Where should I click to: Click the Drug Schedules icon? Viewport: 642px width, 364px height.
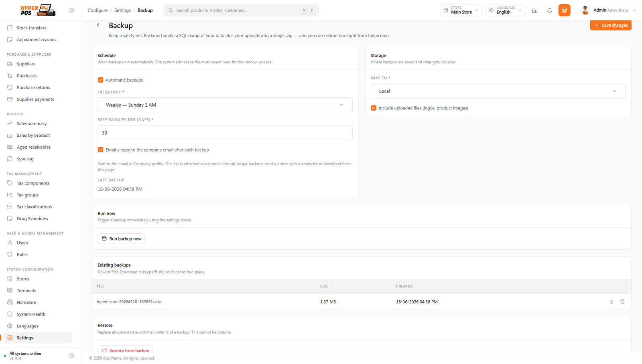[x=10, y=218]
